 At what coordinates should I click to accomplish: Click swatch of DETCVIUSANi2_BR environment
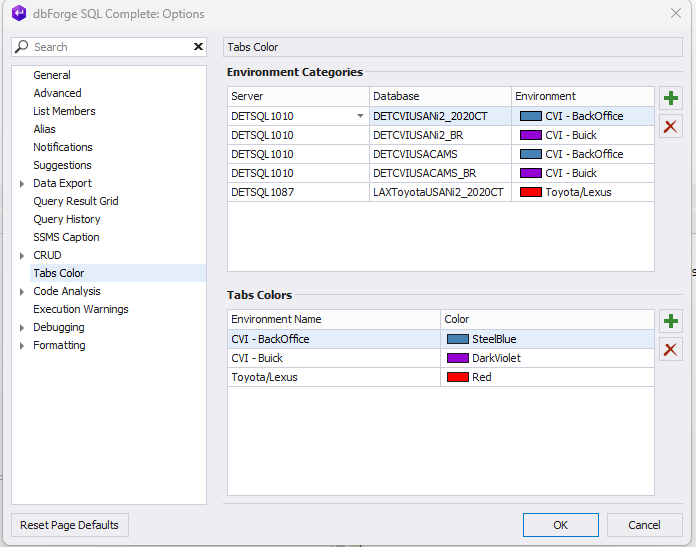tap(530, 135)
